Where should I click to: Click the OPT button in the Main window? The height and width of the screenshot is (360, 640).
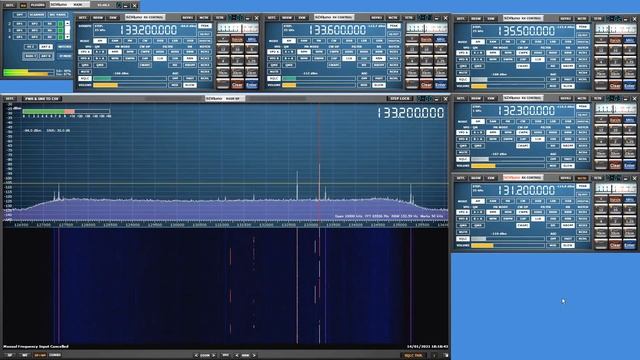click(x=20, y=15)
